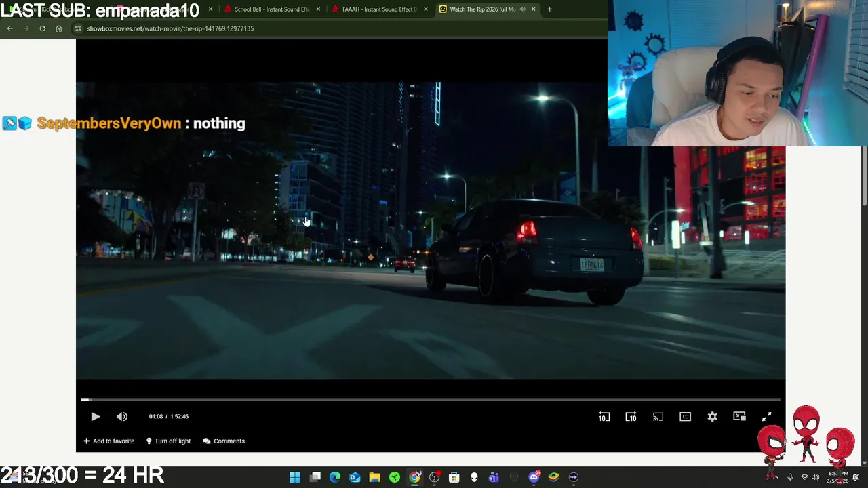This screenshot has width=868, height=488.
Task: Click the video progress bar
Action: pyautogui.click(x=431, y=399)
